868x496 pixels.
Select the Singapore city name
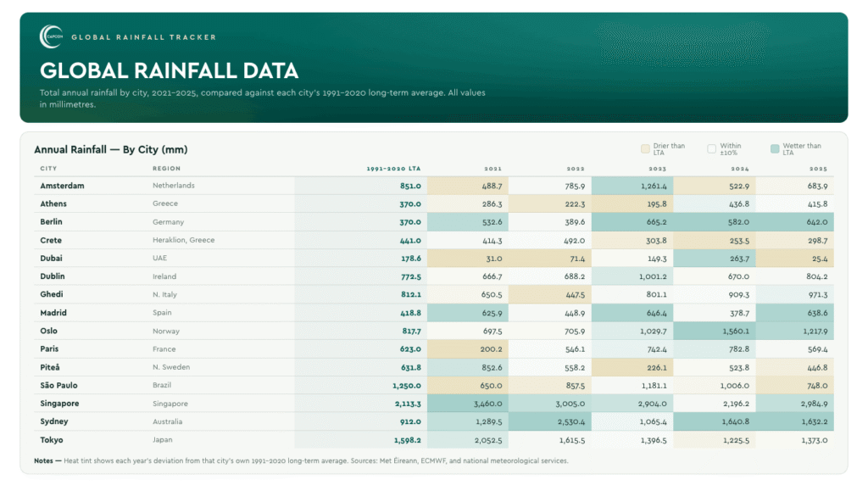(x=59, y=404)
